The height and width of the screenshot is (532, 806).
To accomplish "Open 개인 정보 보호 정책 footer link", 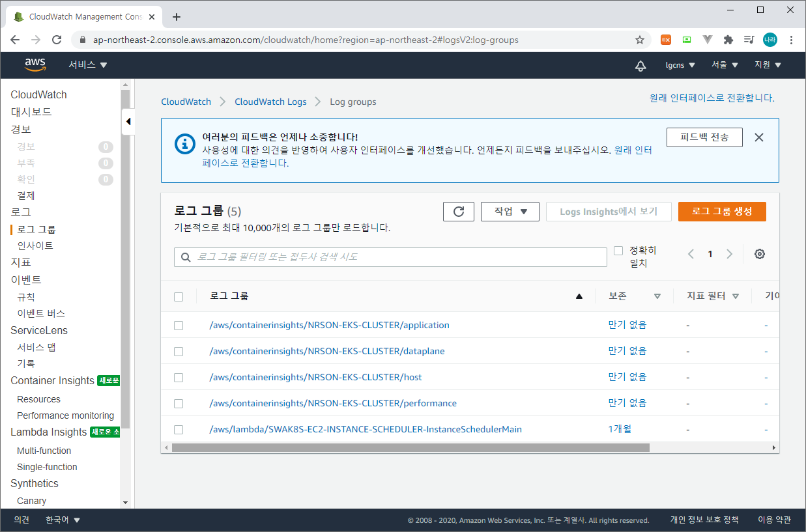I will (704, 520).
